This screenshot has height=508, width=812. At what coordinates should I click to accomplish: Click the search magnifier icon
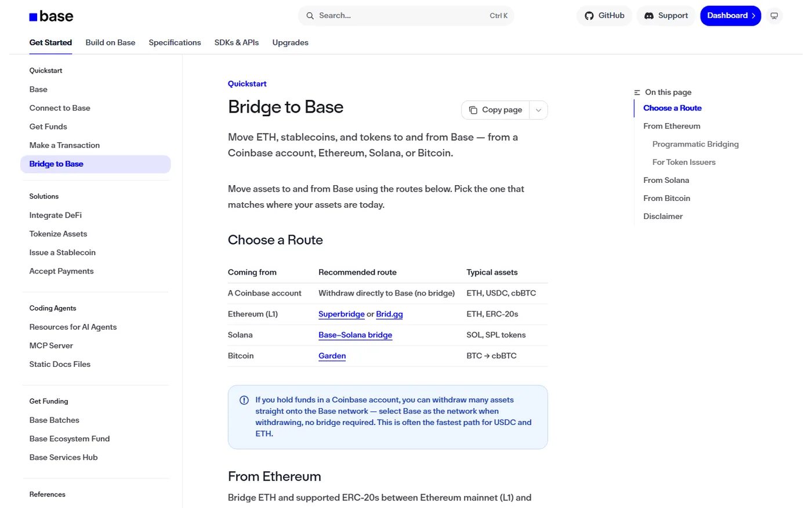click(x=310, y=16)
